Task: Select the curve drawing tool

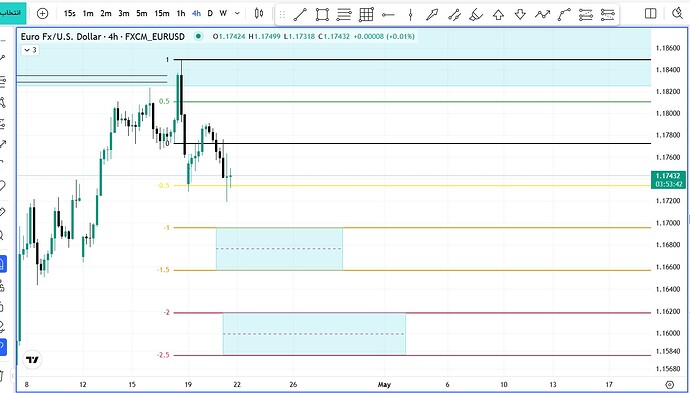Action: pyautogui.click(x=564, y=15)
